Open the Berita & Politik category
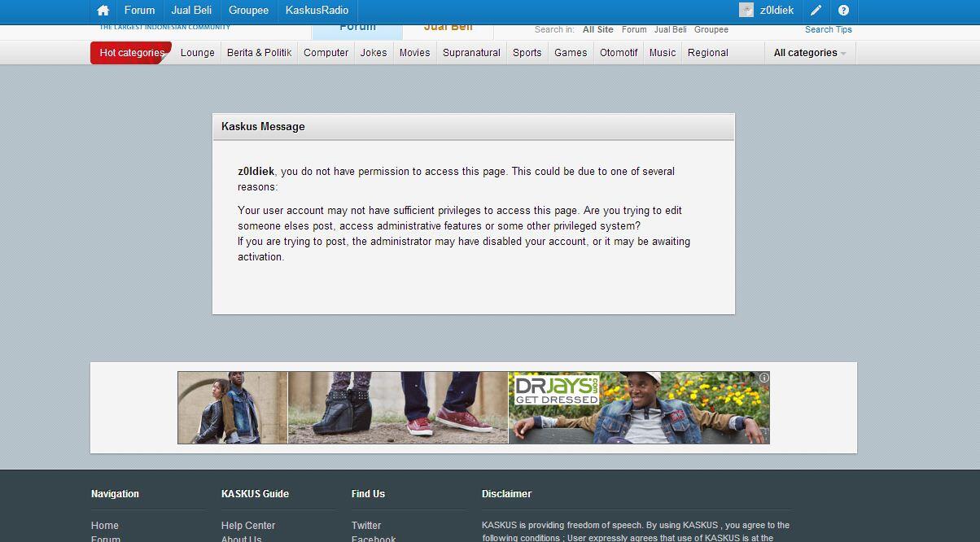 [x=259, y=53]
